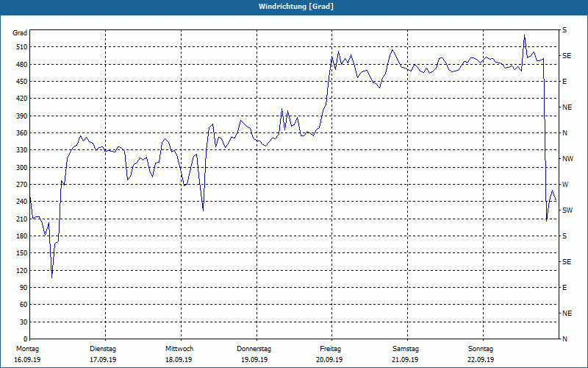Click the date 18.09.19
588x368 pixels.
[179, 360]
